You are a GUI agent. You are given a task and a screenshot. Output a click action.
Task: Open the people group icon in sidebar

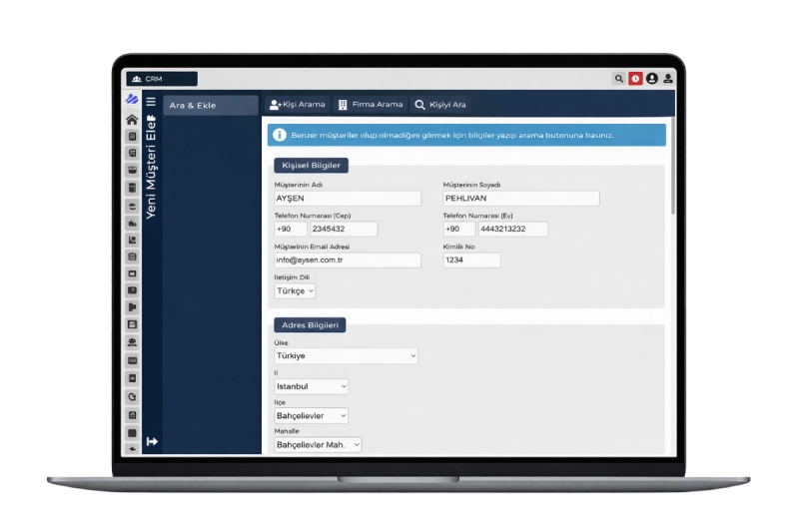point(132,342)
